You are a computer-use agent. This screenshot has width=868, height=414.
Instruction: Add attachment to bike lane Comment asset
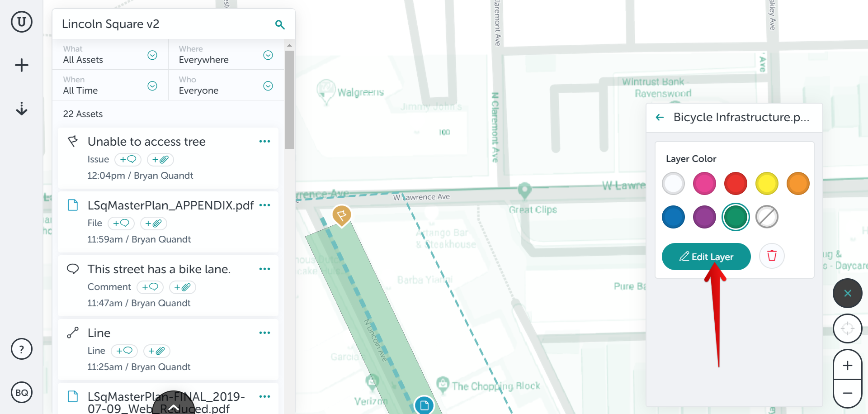(x=182, y=287)
